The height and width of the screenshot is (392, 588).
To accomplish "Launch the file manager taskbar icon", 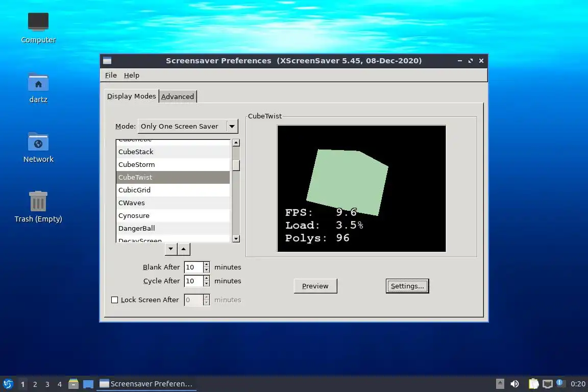I will (x=73, y=384).
